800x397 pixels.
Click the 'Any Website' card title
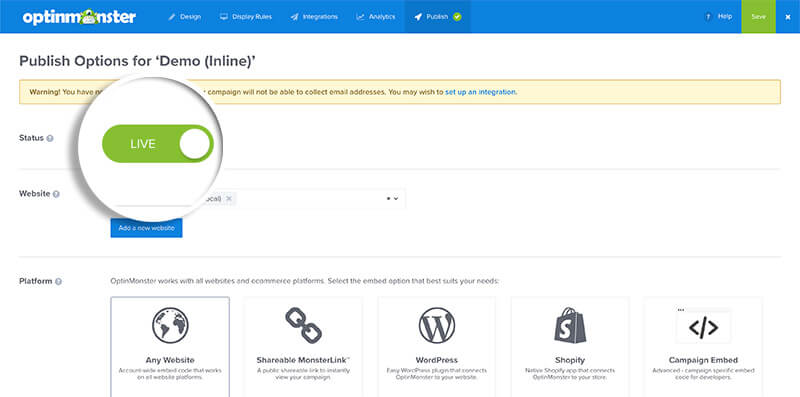170,360
